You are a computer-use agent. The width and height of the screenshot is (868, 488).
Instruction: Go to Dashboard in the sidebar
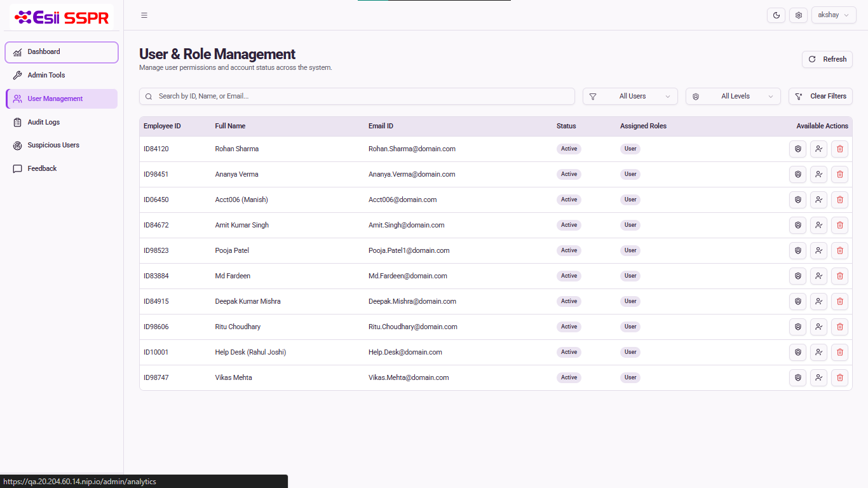(62, 52)
